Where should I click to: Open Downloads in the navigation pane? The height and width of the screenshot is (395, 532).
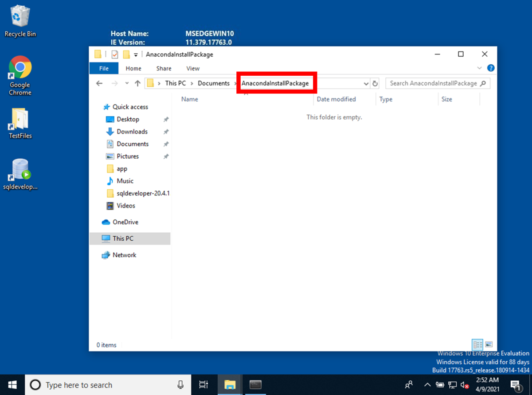coord(132,132)
